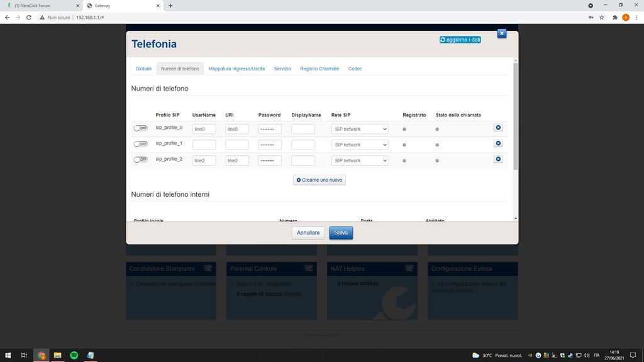Toggle sip_profile_2 on

(x=140, y=160)
